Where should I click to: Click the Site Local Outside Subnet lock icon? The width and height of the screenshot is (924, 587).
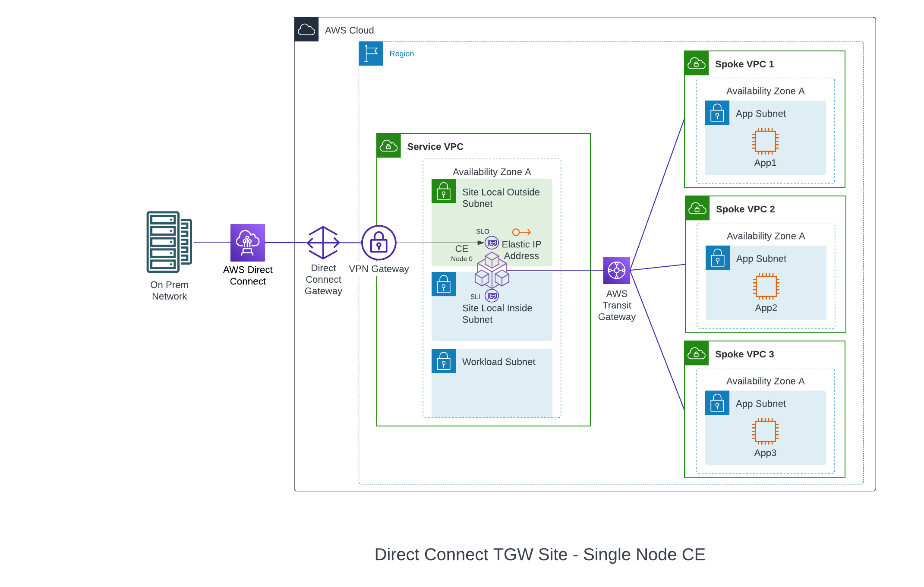click(444, 191)
